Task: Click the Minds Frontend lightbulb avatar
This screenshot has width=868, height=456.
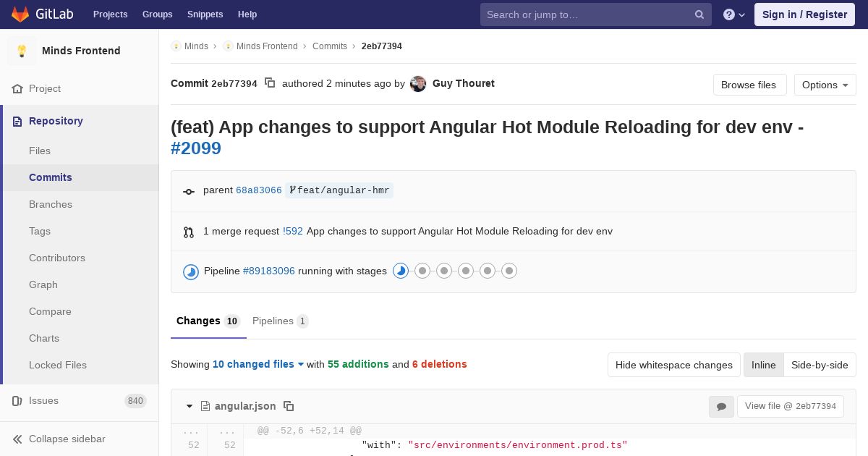Action: 22,51
